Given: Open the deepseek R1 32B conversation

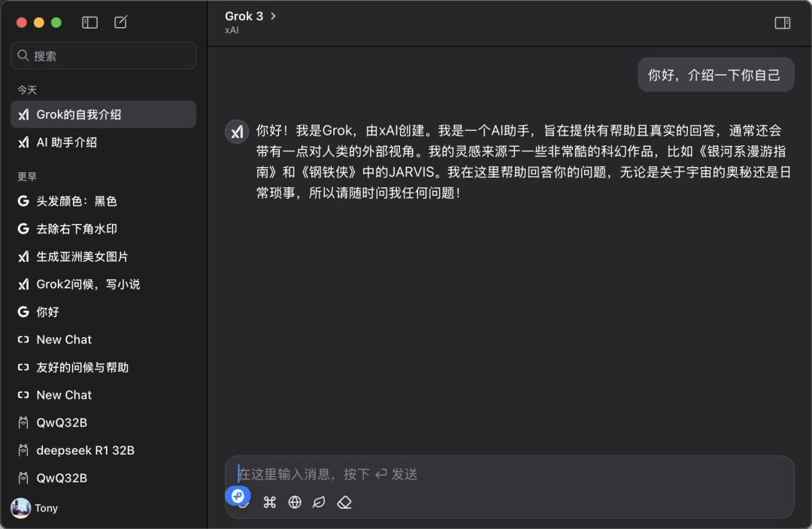Looking at the screenshot, I should [103, 450].
